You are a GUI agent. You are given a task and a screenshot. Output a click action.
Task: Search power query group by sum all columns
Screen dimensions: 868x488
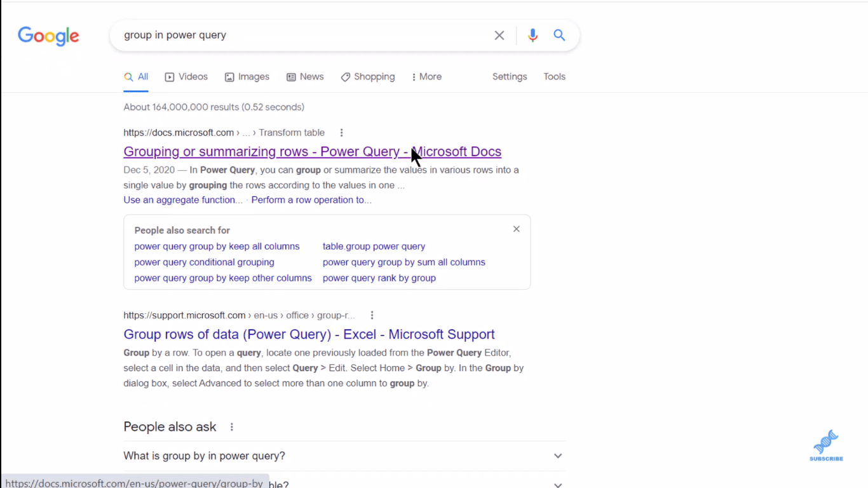[x=403, y=262]
